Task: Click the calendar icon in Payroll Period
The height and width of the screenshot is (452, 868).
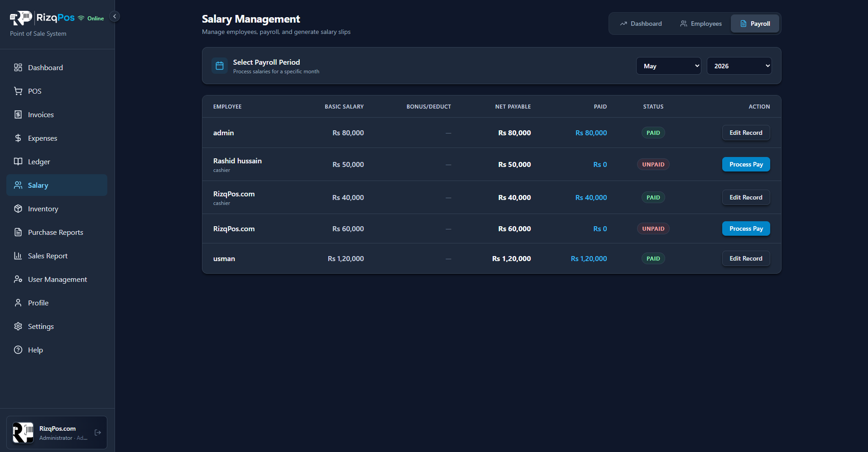Action: 220,66
